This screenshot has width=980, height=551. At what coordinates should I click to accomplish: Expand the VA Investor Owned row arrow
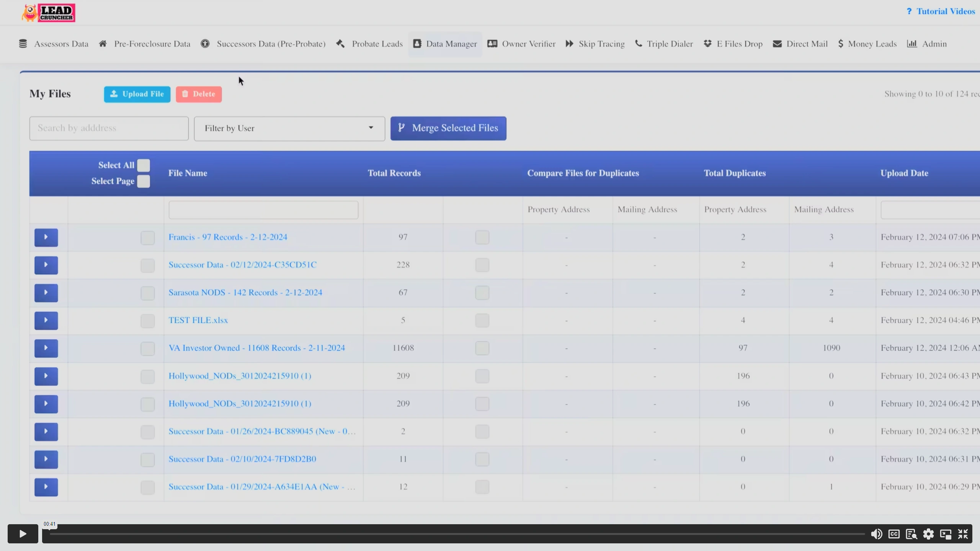(46, 348)
